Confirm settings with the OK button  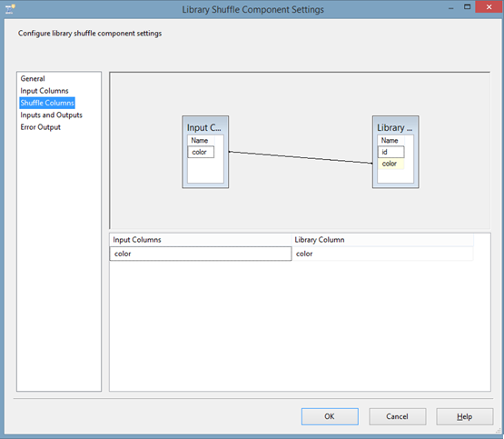330,416
